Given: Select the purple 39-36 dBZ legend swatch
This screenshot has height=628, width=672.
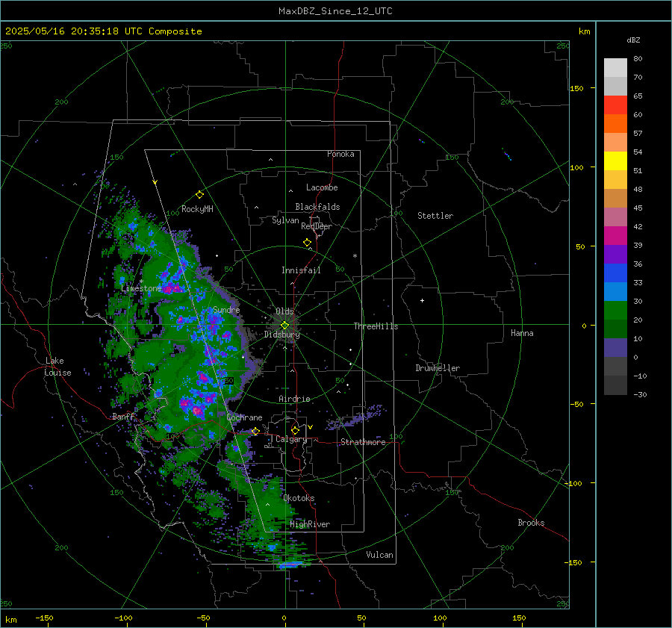Looking at the screenshot, I should [x=615, y=255].
